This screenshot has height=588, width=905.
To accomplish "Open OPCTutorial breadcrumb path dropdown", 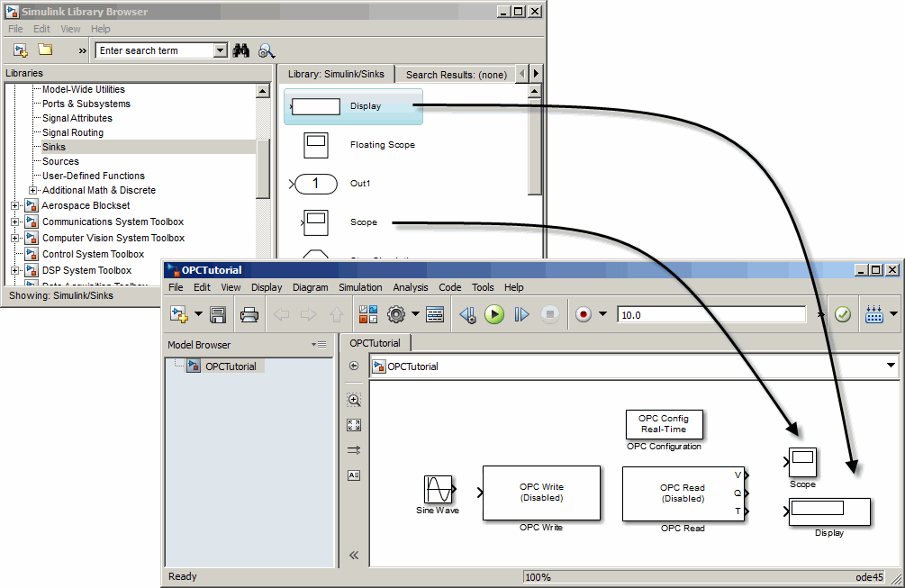I will point(891,366).
